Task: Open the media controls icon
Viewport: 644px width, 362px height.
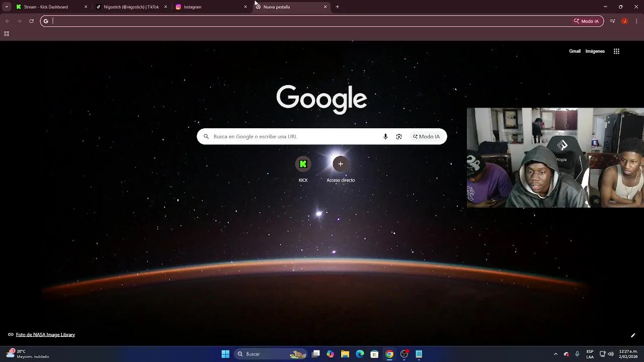Action: (x=612, y=21)
